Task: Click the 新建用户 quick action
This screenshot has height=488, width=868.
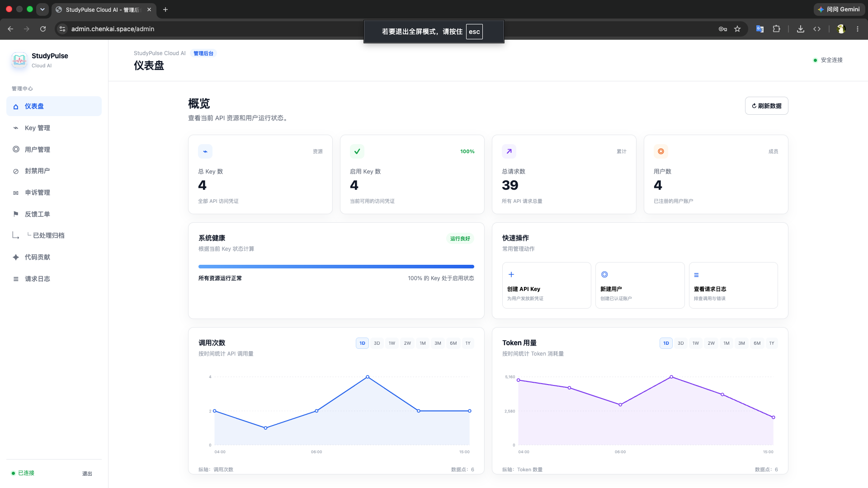Action: click(x=640, y=286)
